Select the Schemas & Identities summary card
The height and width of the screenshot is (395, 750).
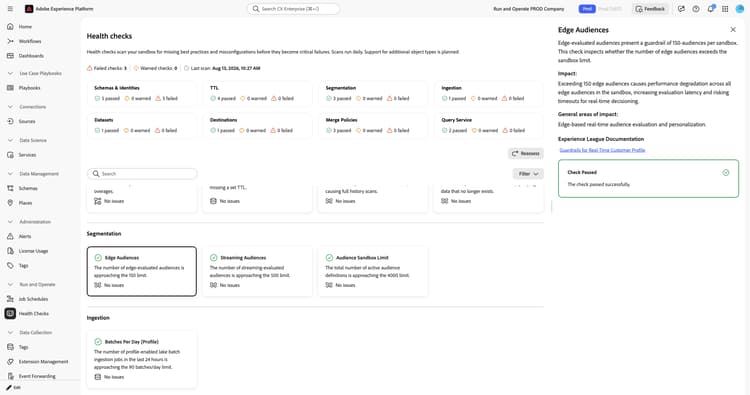click(x=142, y=93)
